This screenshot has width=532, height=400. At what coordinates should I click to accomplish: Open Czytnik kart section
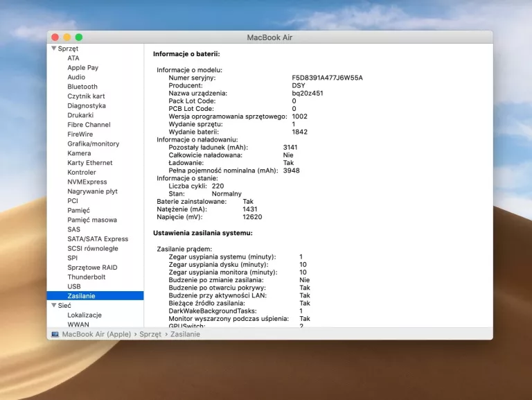(86, 96)
